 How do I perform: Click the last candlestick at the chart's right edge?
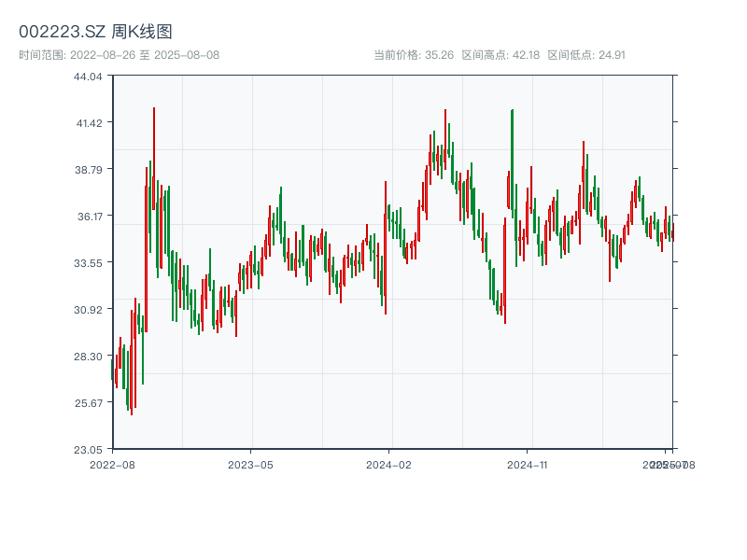coord(673,232)
